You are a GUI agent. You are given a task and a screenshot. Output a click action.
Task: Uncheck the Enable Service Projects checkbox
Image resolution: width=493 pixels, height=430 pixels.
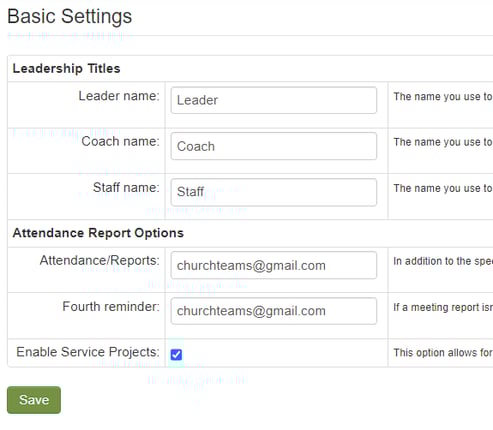pyautogui.click(x=176, y=354)
